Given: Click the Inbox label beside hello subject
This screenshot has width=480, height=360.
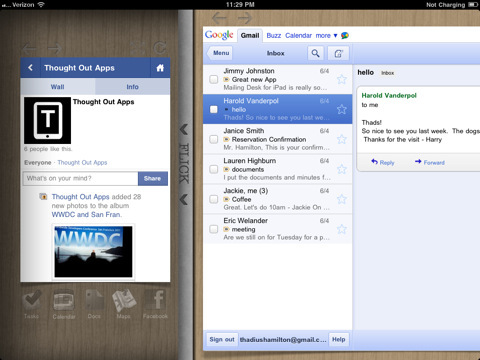Looking at the screenshot, I should pyautogui.click(x=388, y=73).
